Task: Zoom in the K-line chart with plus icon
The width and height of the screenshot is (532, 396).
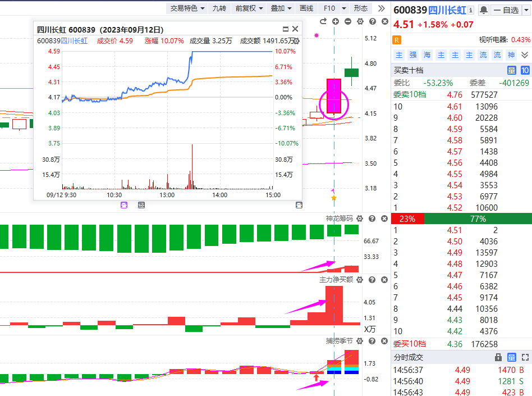Action: point(336,21)
